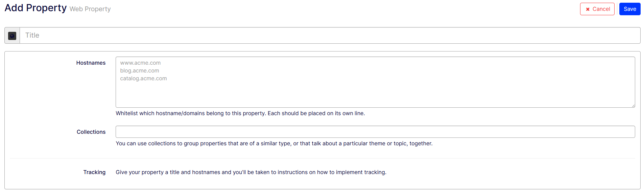
Task: Click the tracking instructions message text
Action: point(251,172)
